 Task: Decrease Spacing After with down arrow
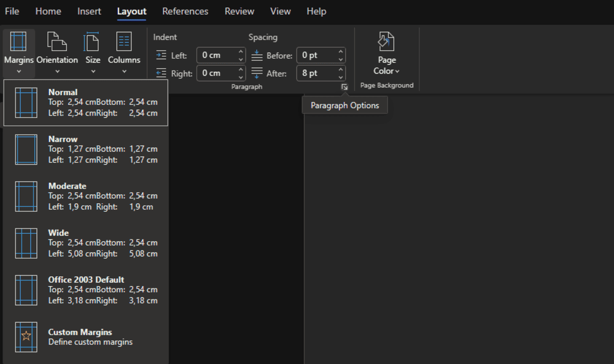pyautogui.click(x=341, y=77)
